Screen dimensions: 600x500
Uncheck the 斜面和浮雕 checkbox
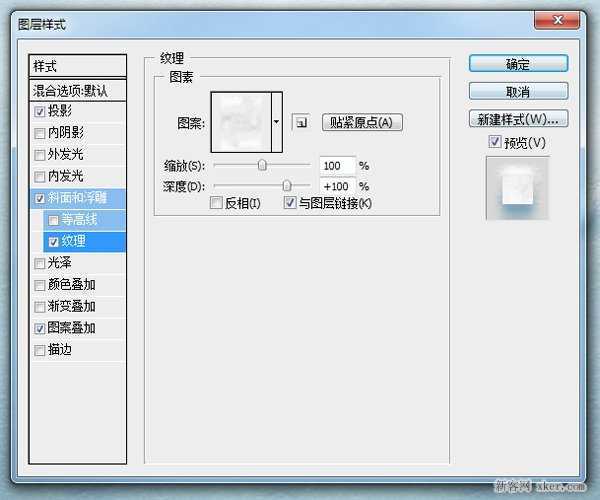coord(39,198)
